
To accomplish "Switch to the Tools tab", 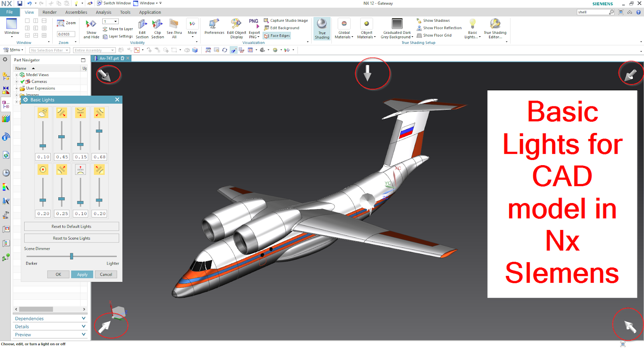I will [x=125, y=12].
